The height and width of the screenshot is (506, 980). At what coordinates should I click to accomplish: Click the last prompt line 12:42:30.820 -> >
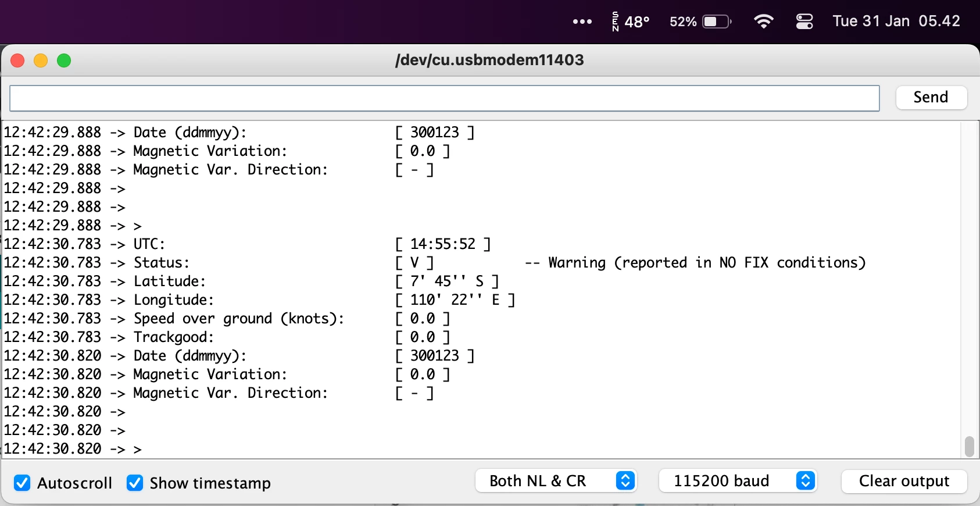click(x=73, y=449)
